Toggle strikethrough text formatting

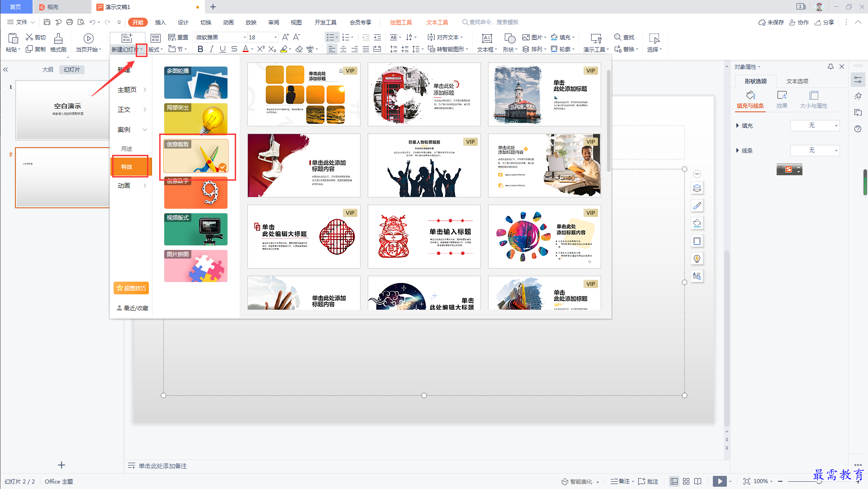[x=234, y=49]
